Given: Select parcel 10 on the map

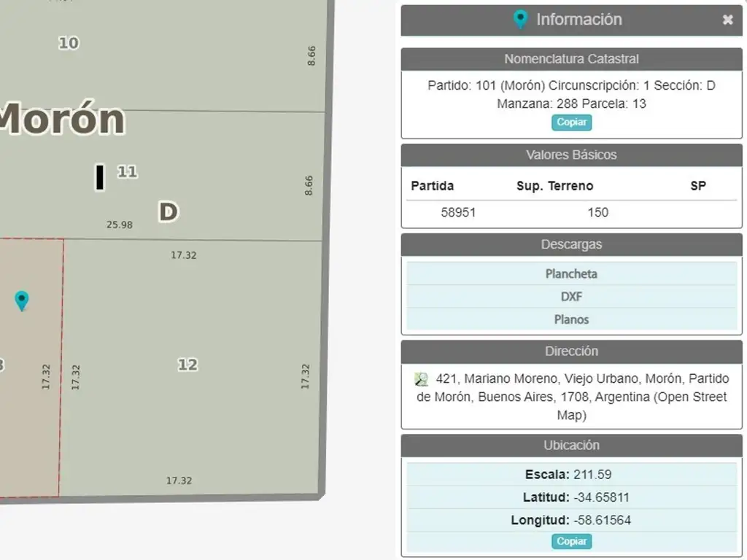Looking at the screenshot, I should click(69, 44).
